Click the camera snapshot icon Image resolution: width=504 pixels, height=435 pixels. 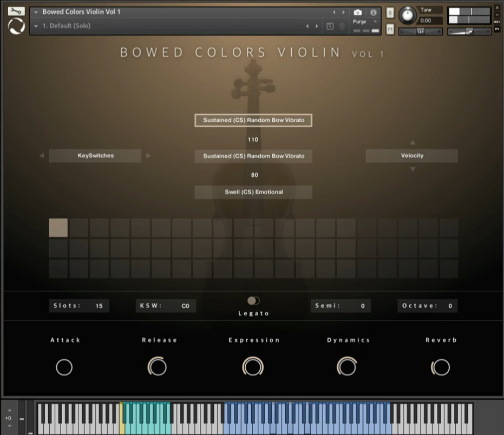[357, 12]
